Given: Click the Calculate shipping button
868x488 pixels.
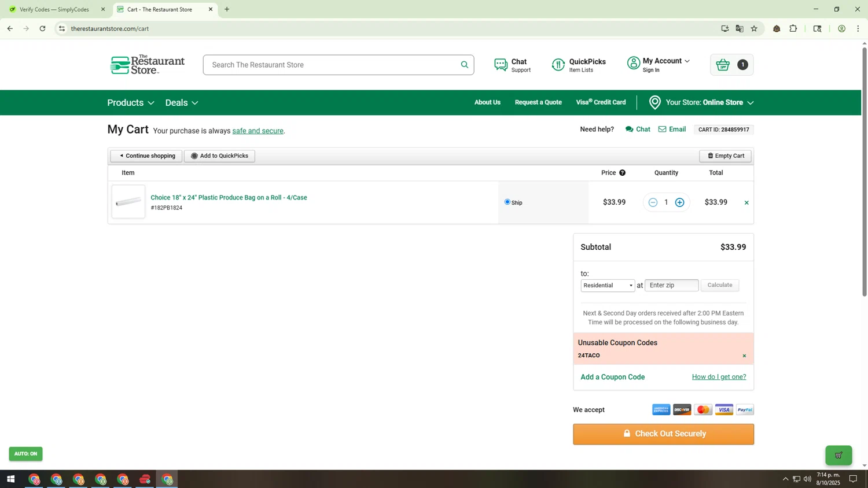Looking at the screenshot, I should tap(720, 285).
